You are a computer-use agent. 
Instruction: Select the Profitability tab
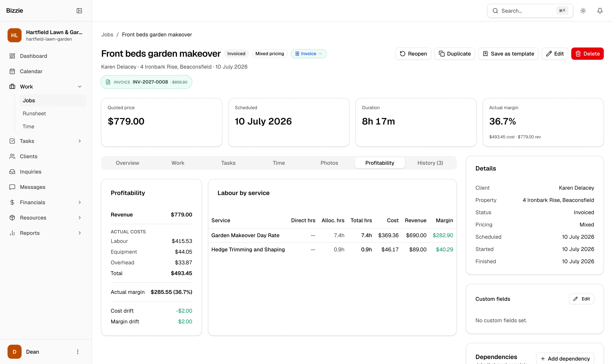[380, 163]
